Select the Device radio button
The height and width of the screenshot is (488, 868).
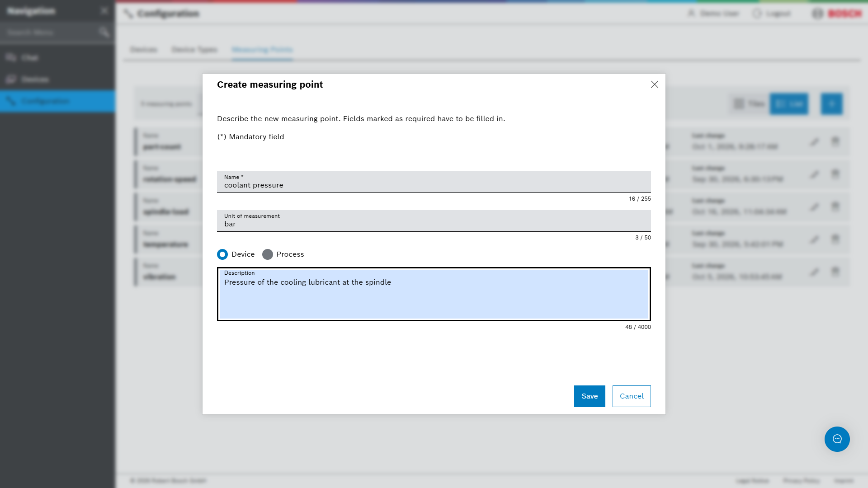pyautogui.click(x=222, y=254)
